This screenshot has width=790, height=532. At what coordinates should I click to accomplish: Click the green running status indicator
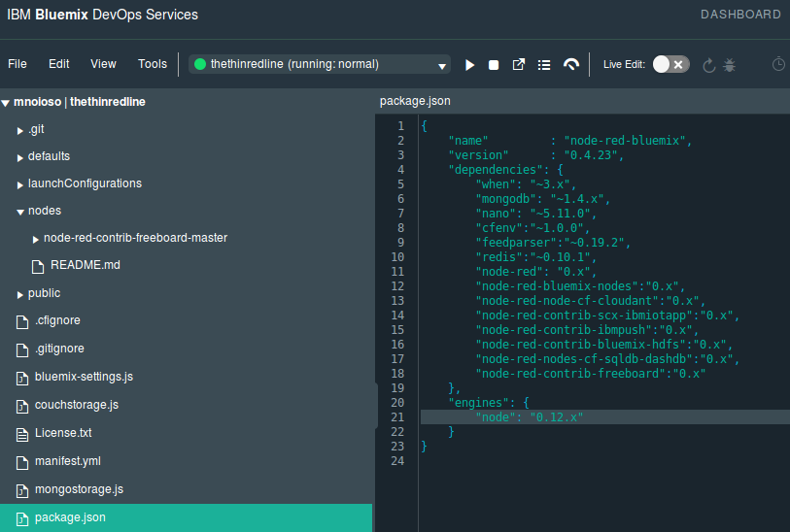[200, 64]
